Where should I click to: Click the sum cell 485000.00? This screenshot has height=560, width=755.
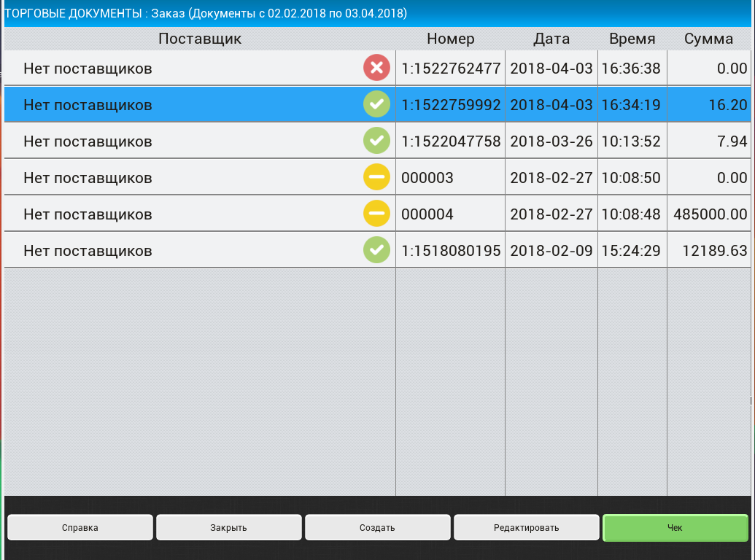tap(711, 214)
